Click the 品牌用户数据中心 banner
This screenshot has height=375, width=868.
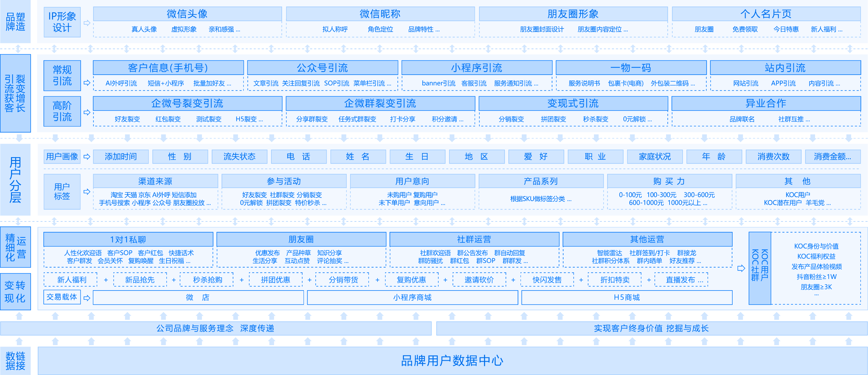point(452,361)
